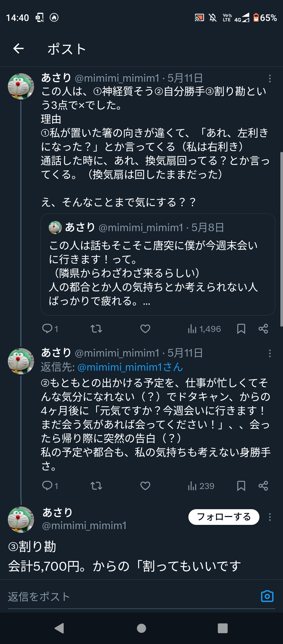Tap the フォローする button
The height and width of the screenshot is (644, 283).
[224, 517]
